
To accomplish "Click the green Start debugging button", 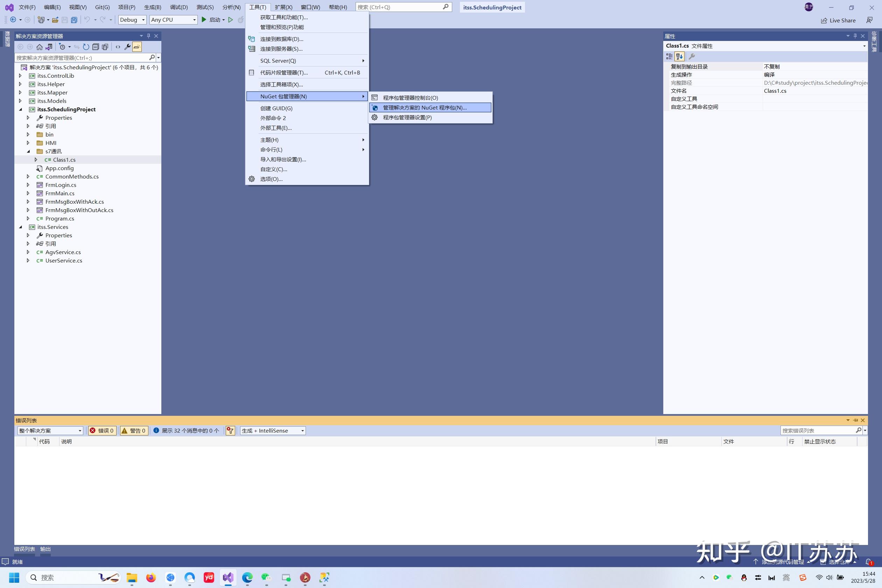I will [x=204, y=20].
